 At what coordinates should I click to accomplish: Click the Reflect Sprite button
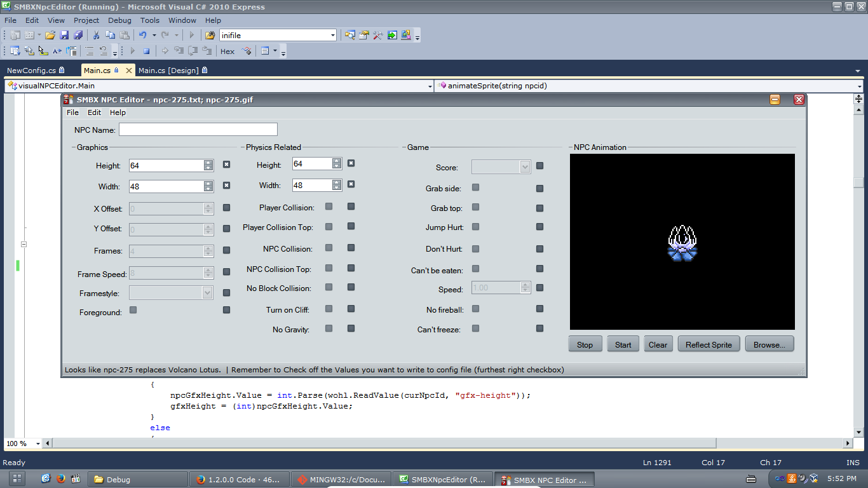[709, 344]
